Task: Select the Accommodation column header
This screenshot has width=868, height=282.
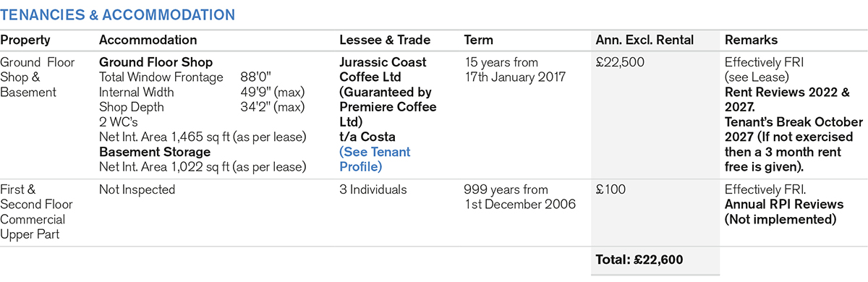Action: pos(148,40)
